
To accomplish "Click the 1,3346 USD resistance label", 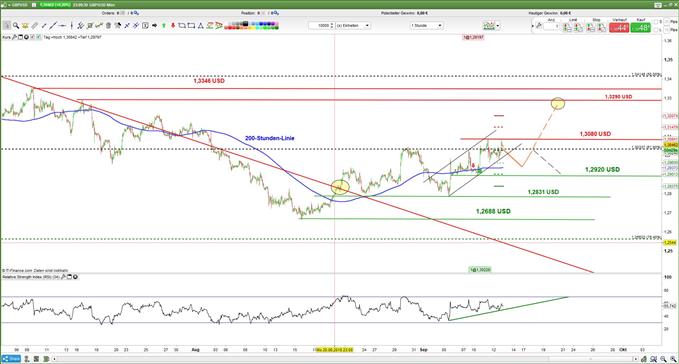I will (209, 81).
